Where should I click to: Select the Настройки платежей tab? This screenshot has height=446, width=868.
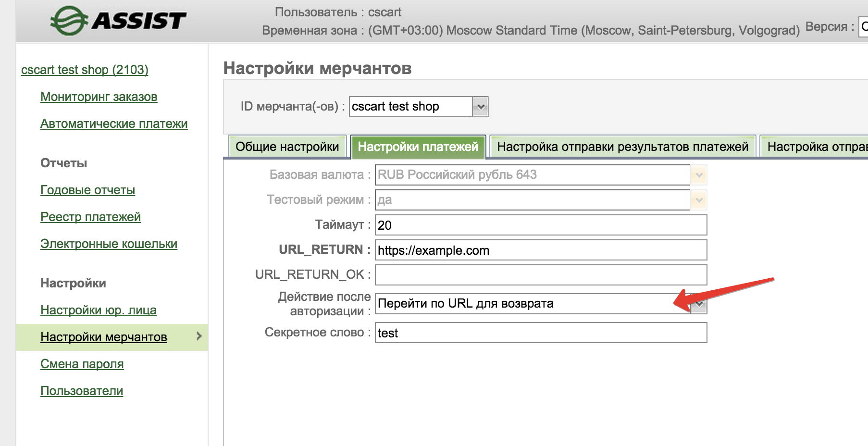418,147
